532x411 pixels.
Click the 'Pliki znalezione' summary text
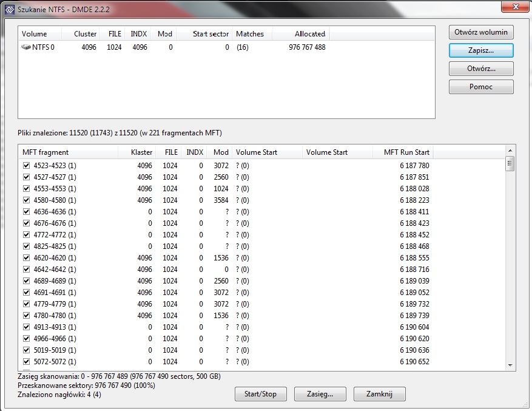[x=120, y=133]
